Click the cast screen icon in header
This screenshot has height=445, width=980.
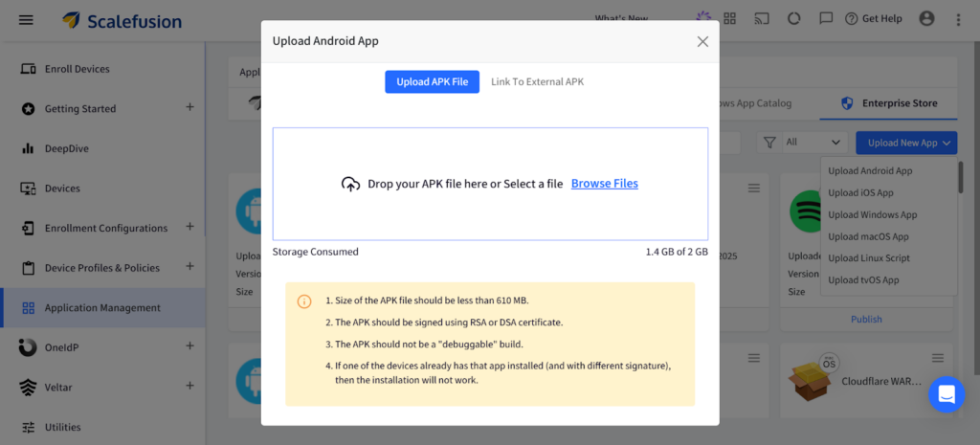762,19
